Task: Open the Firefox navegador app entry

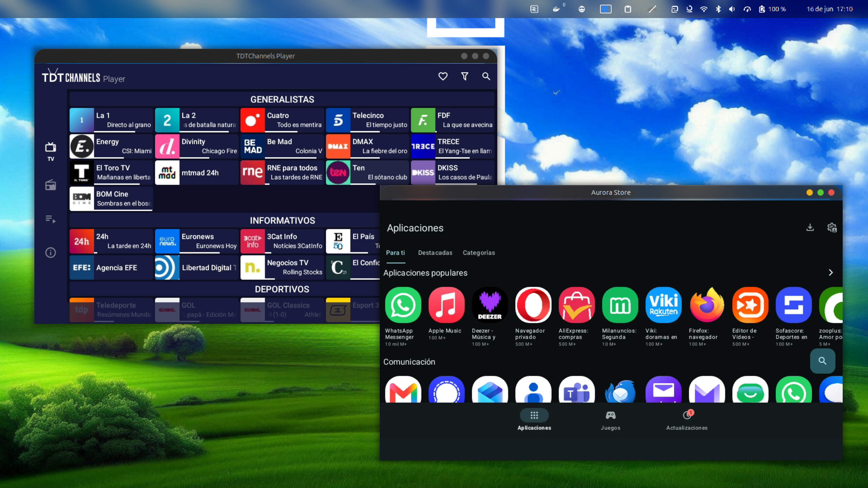Action: tap(707, 317)
